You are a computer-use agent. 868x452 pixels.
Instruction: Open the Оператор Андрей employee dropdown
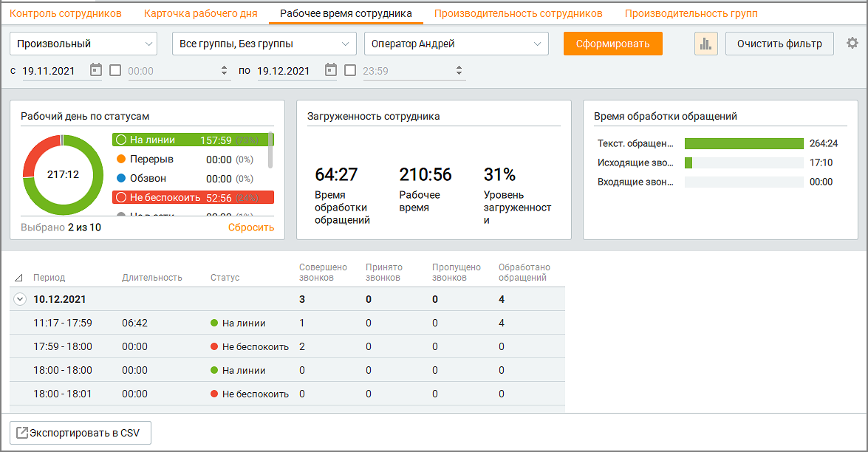pyautogui.click(x=456, y=44)
